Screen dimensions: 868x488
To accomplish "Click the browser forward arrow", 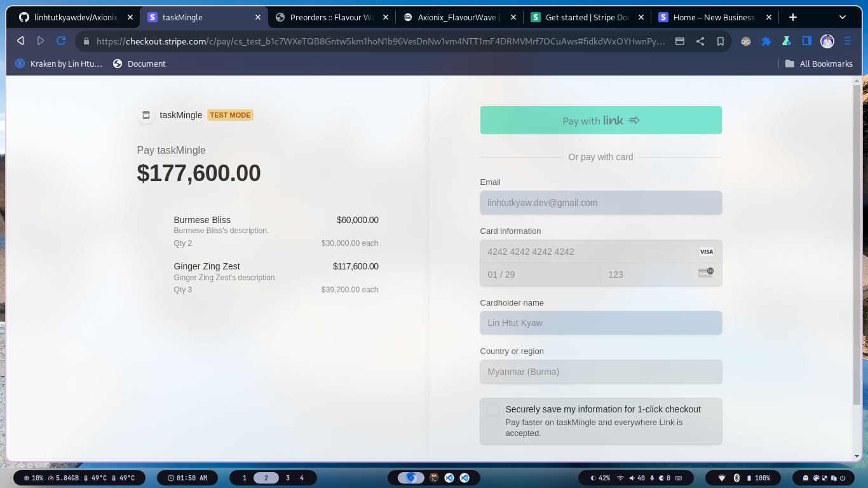I will point(41,41).
